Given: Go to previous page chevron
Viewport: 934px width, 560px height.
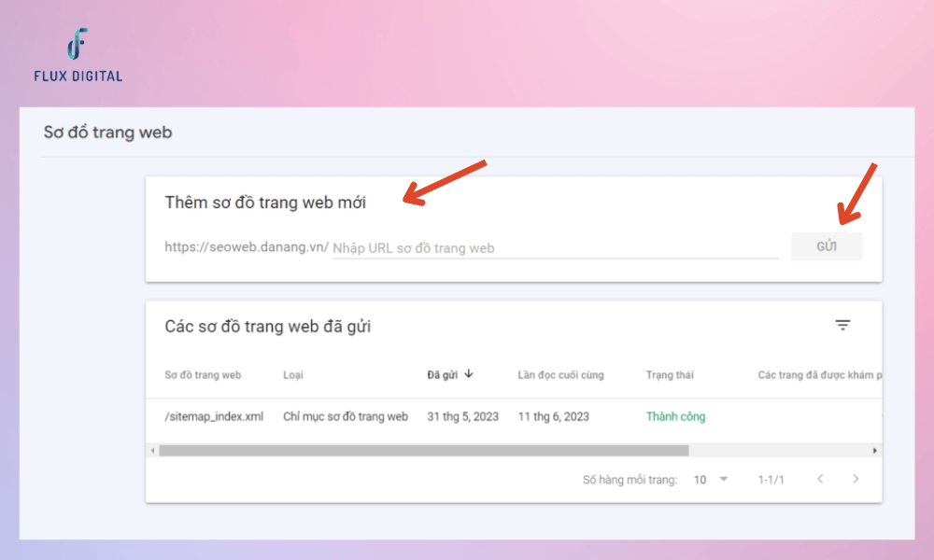Looking at the screenshot, I should coord(820,479).
